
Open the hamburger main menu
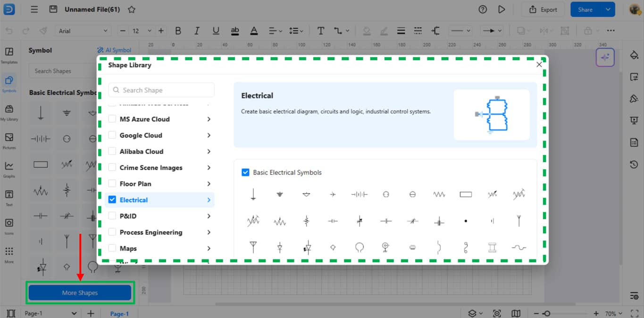(34, 9)
